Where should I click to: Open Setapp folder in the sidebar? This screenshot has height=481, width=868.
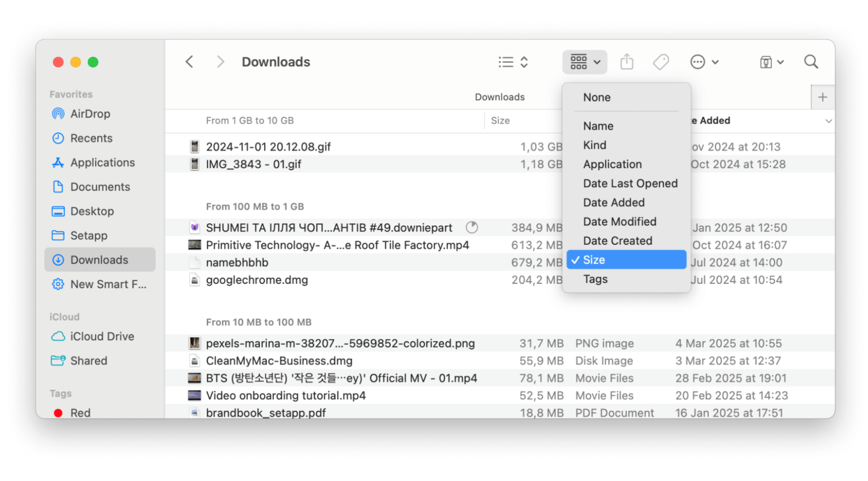pyautogui.click(x=100, y=235)
